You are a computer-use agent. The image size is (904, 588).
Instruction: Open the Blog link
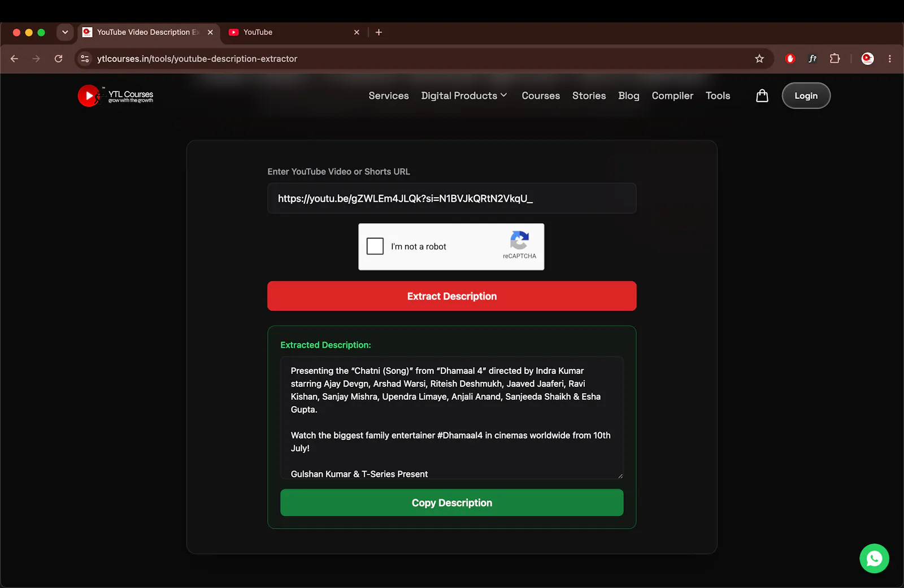pyautogui.click(x=629, y=95)
